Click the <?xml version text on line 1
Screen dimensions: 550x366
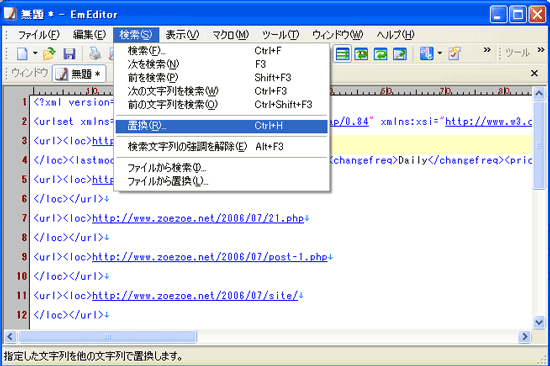pos(74,102)
